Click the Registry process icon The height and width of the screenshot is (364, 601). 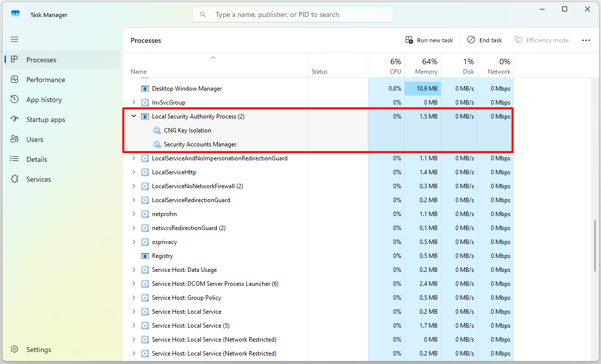pos(145,256)
